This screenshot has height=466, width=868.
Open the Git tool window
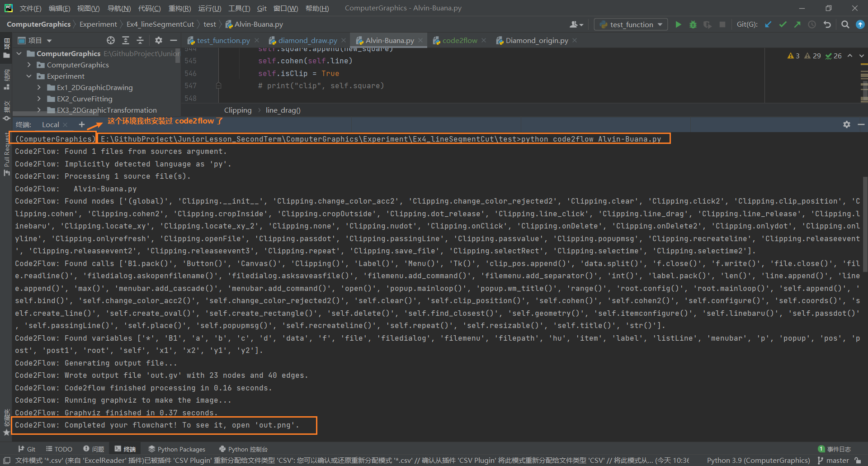point(27,449)
